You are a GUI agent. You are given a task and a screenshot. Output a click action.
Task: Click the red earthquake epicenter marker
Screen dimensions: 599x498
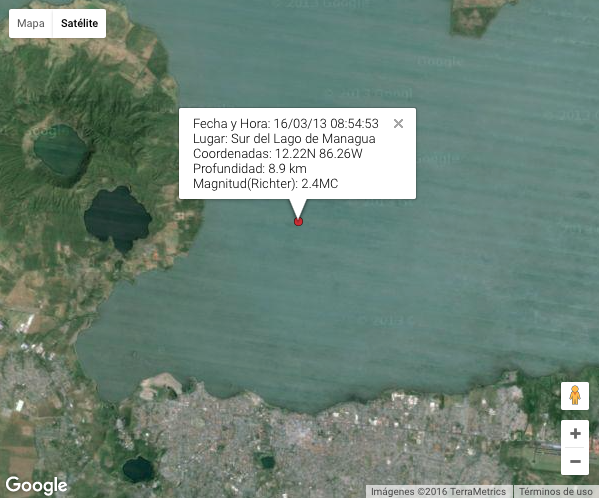(x=298, y=222)
